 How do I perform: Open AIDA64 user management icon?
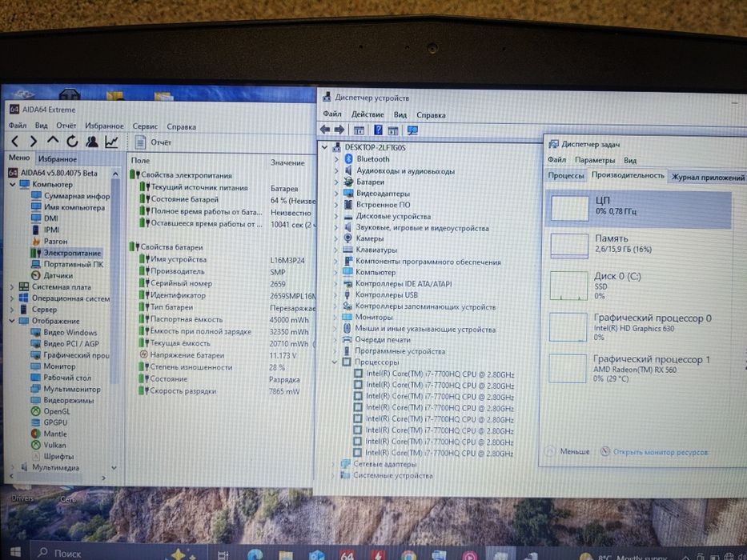coord(91,142)
